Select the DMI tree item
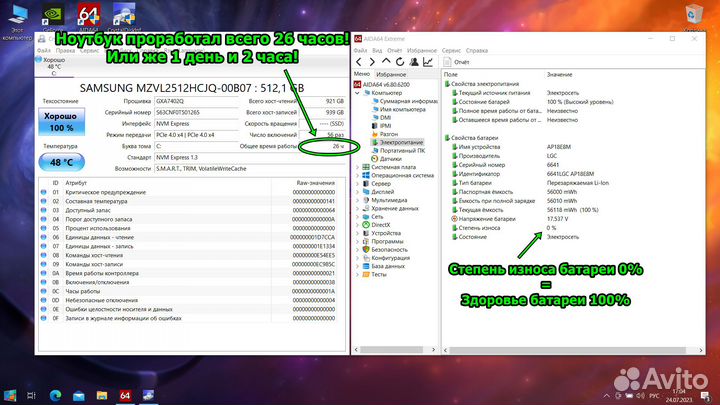The width and height of the screenshot is (720, 405). pos(381,118)
